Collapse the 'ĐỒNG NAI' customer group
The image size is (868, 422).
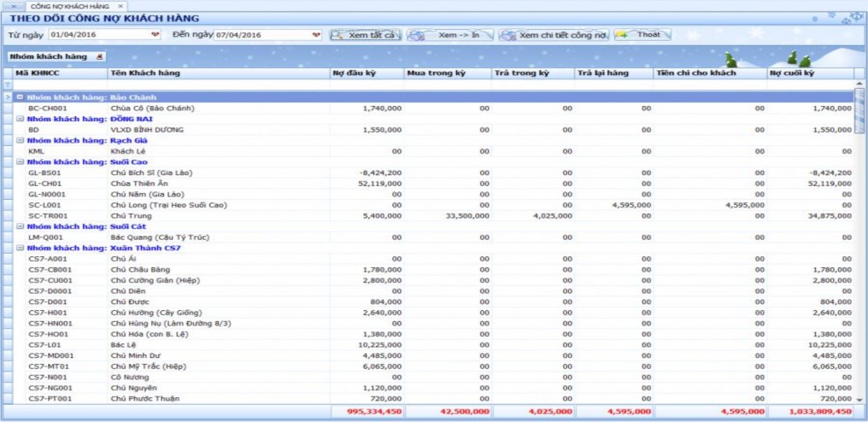point(20,119)
